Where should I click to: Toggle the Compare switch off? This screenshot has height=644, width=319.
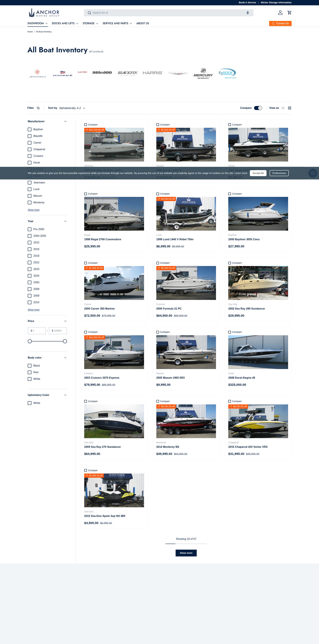[258, 108]
